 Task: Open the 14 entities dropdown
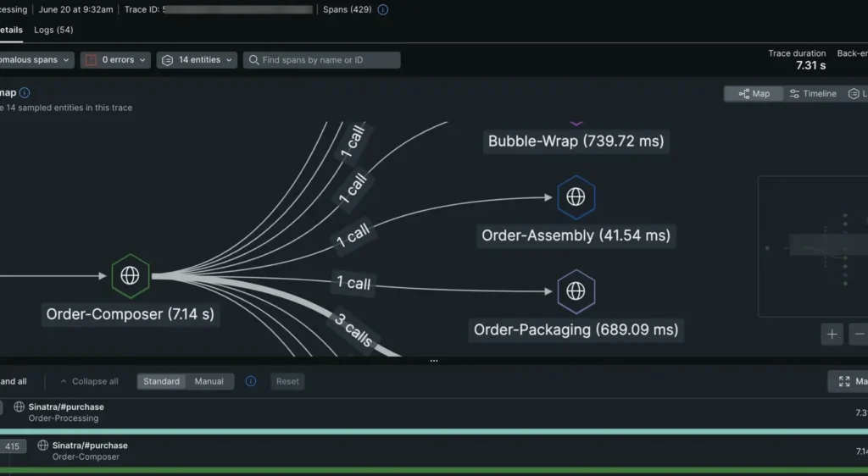[x=197, y=60]
